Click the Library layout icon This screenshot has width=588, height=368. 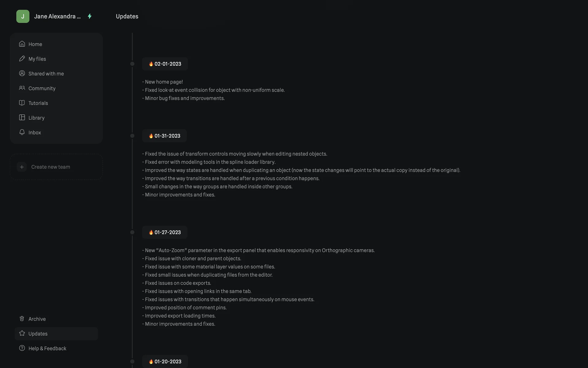click(22, 117)
